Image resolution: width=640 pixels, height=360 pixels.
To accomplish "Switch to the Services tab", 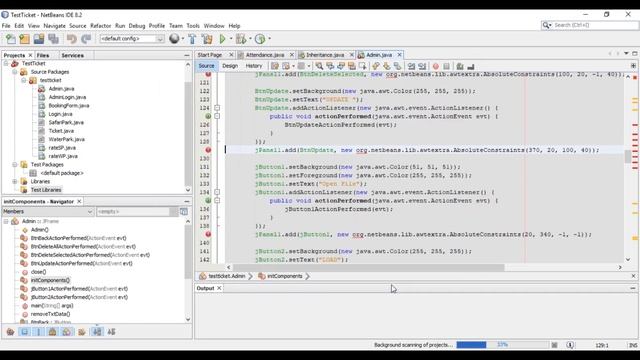I will 73,55.
